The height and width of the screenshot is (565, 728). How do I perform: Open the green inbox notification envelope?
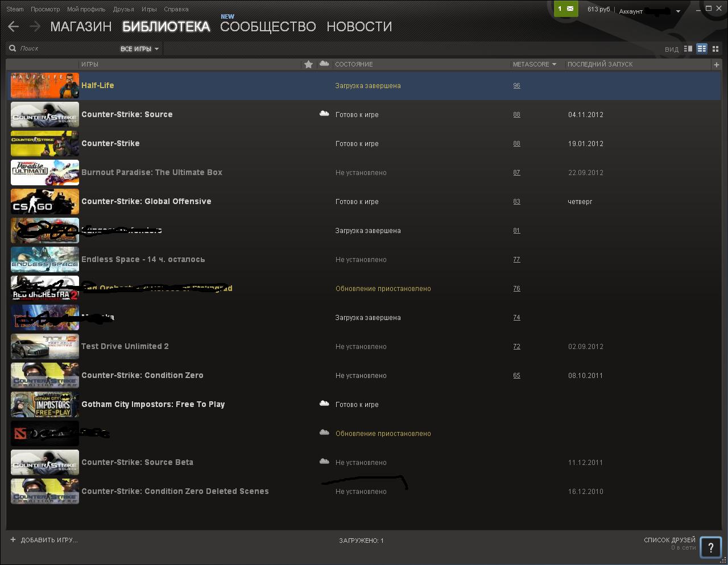pos(566,9)
